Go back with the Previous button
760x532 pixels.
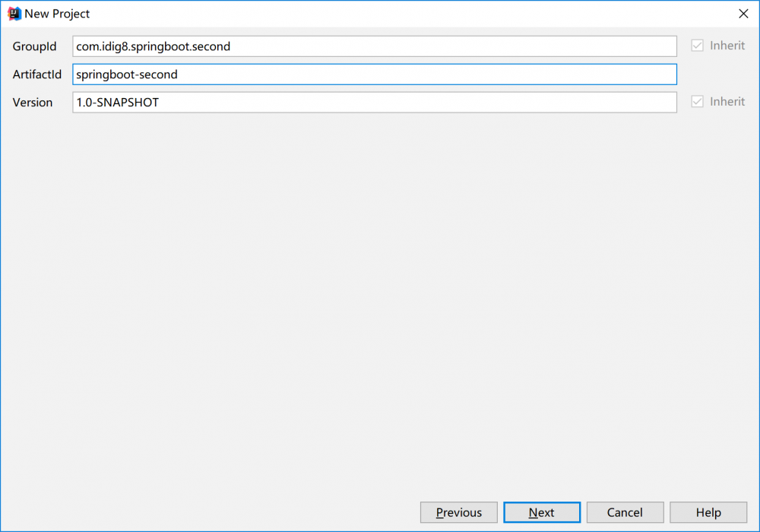click(x=458, y=512)
